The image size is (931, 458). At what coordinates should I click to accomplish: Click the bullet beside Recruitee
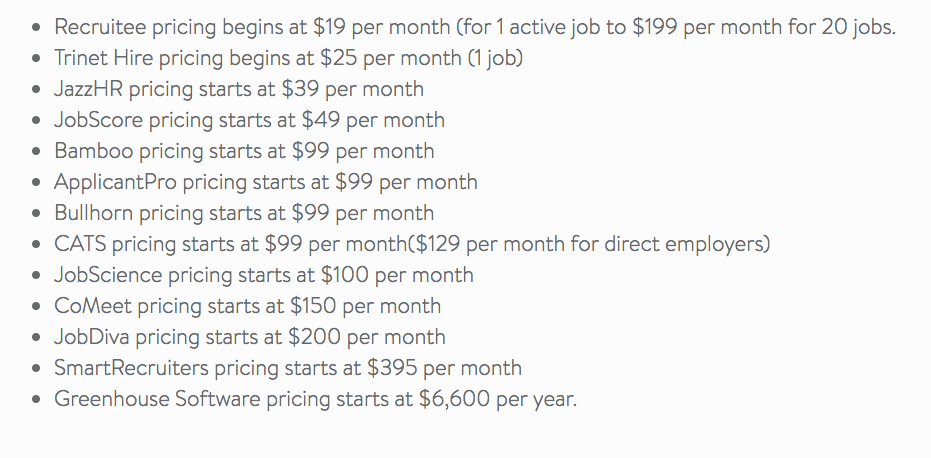(x=37, y=27)
